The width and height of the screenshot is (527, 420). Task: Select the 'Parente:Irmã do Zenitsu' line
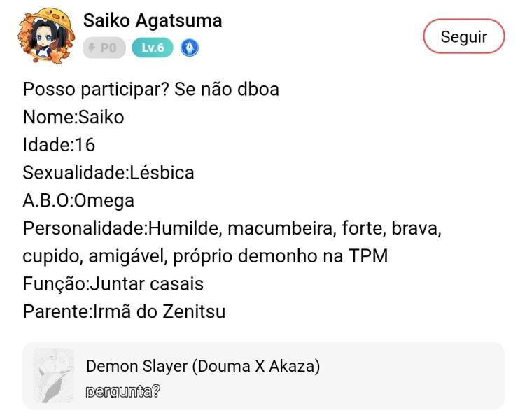click(124, 311)
